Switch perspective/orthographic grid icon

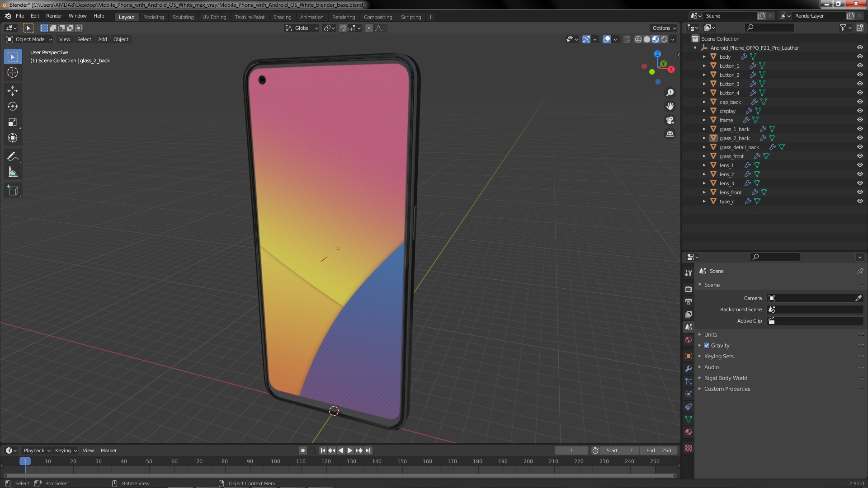coord(670,134)
